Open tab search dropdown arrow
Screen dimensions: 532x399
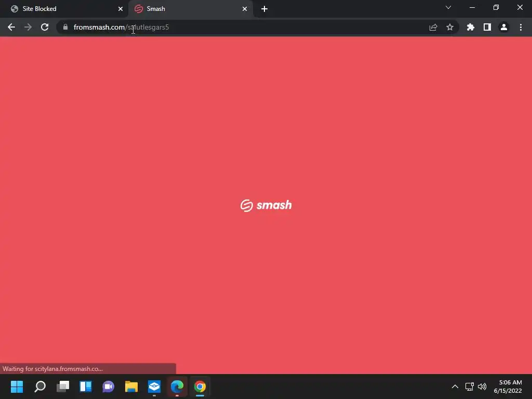tap(448, 7)
